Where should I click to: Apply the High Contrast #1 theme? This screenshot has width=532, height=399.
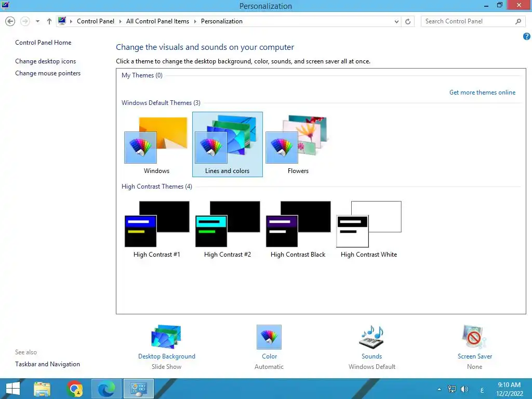click(157, 229)
